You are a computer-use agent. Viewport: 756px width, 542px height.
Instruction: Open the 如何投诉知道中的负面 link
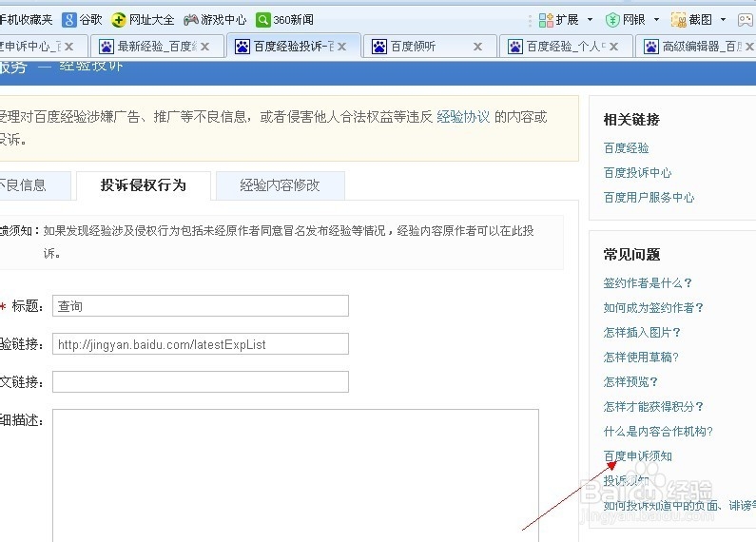click(x=680, y=505)
